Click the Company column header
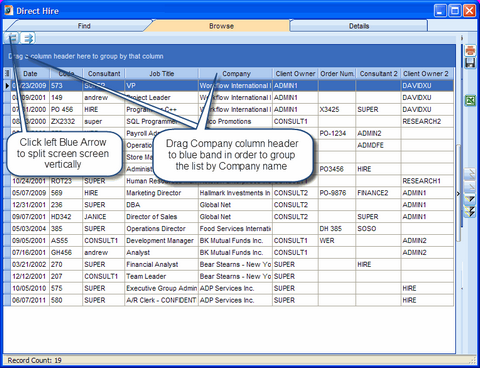 click(236, 74)
